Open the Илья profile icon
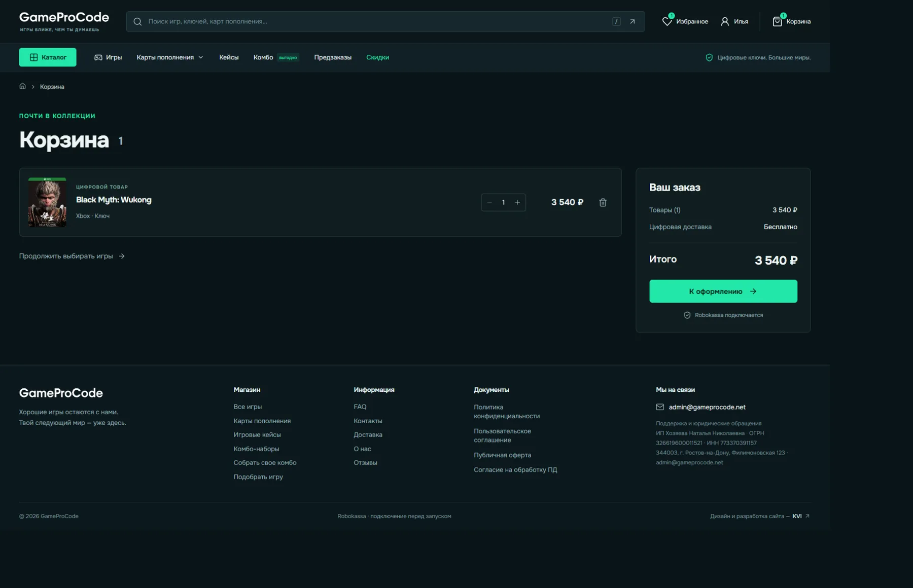 coord(725,21)
